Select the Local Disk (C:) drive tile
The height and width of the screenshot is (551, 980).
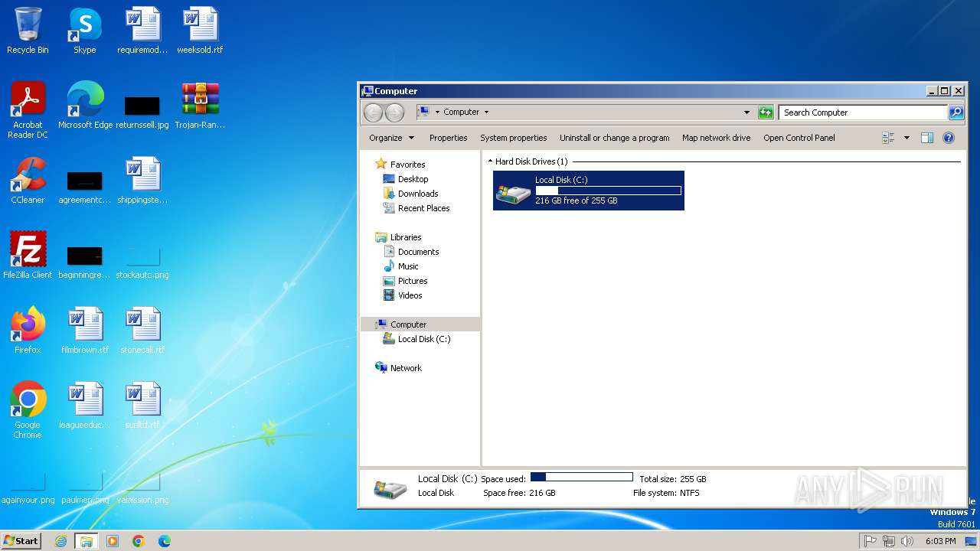(589, 191)
